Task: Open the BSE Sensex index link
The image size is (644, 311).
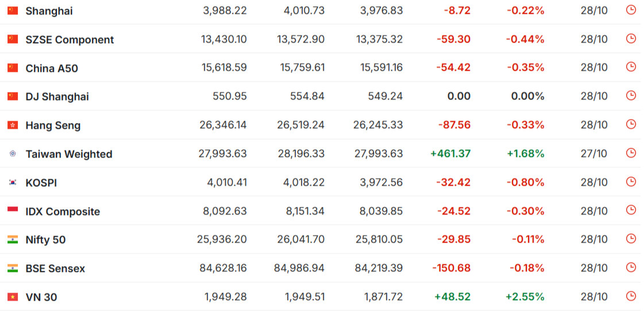Action: [x=56, y=268]
